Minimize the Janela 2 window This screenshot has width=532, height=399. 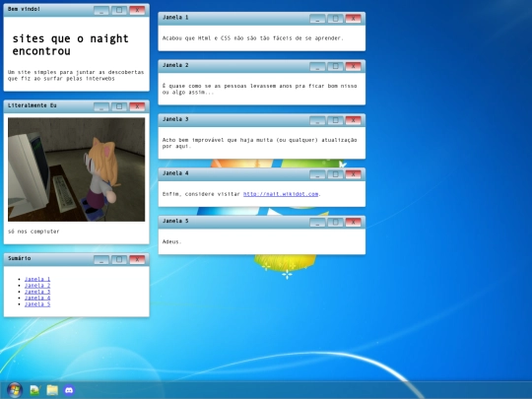pos(317,66)
